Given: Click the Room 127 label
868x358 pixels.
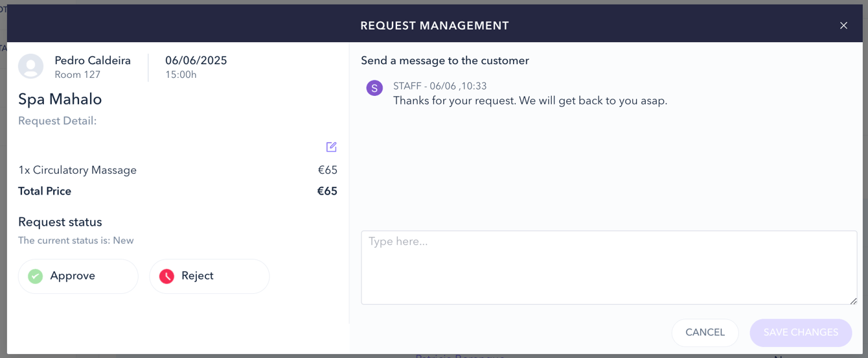Looking at the screenshot, I should tap(78, 75).
